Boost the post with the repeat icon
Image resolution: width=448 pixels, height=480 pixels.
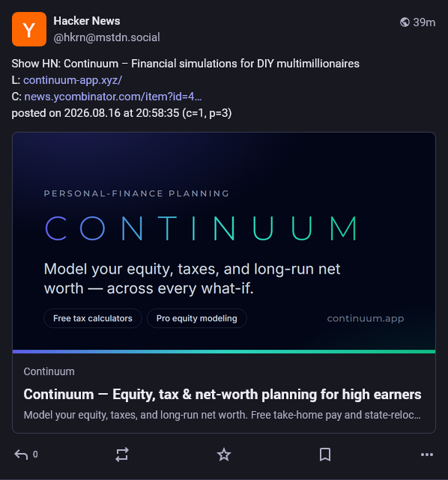(122, 455)
